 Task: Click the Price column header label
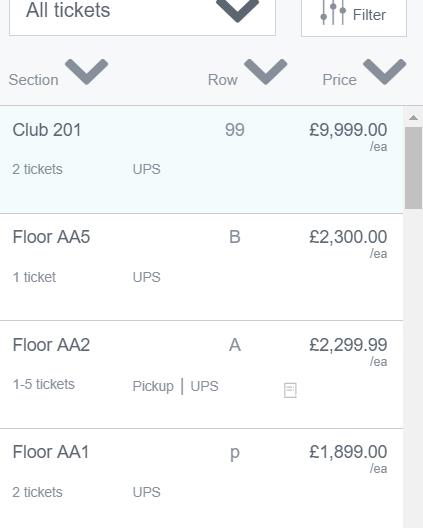click(339, 80)
